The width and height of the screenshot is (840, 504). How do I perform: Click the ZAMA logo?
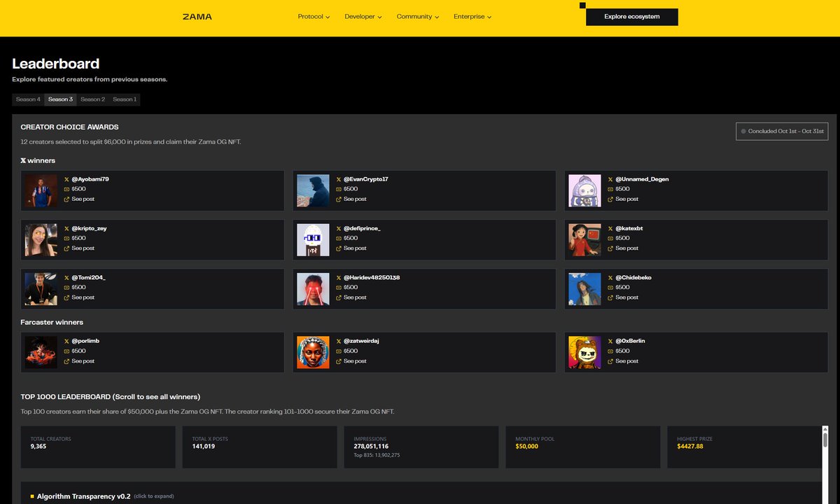(x=197, y=17)
